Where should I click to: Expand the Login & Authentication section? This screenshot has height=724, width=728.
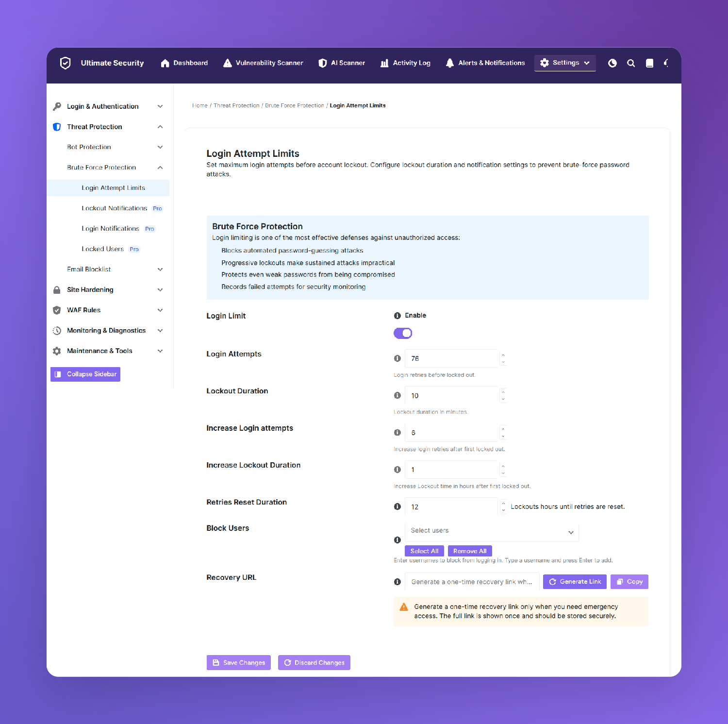click(x=108, y=106)
